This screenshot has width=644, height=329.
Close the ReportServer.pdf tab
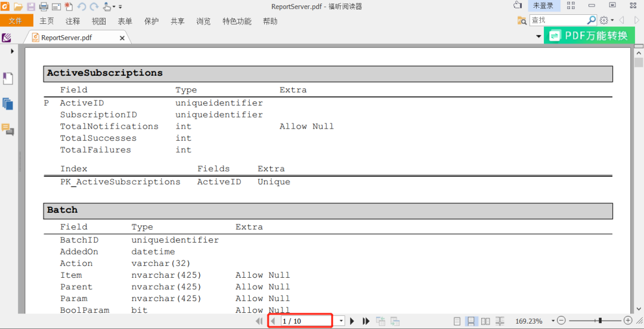point(122,38)
